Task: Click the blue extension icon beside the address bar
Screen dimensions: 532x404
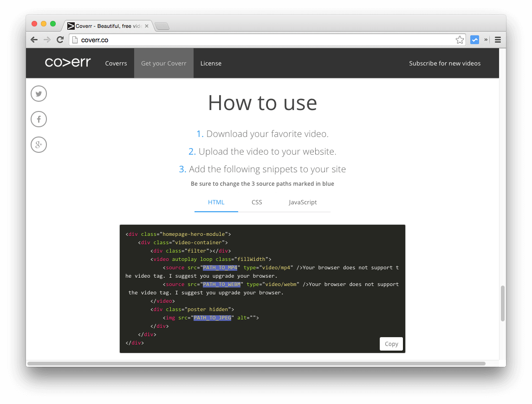Action: (x=474, y=39)
